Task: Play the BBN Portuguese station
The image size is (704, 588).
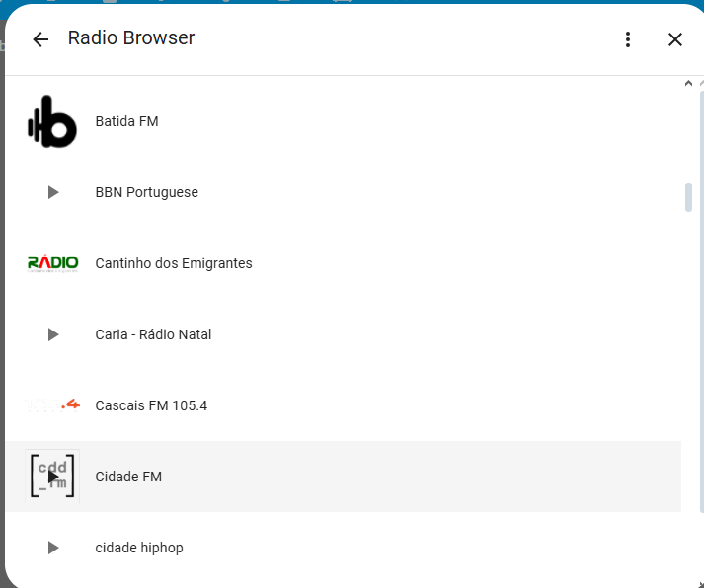Action: [53, 192]
